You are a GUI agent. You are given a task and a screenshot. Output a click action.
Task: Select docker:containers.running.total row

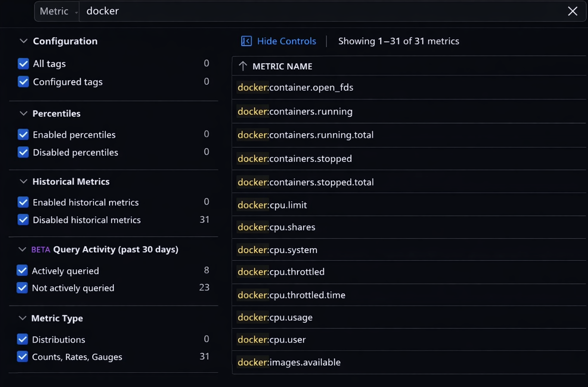[x=409, y=135]
